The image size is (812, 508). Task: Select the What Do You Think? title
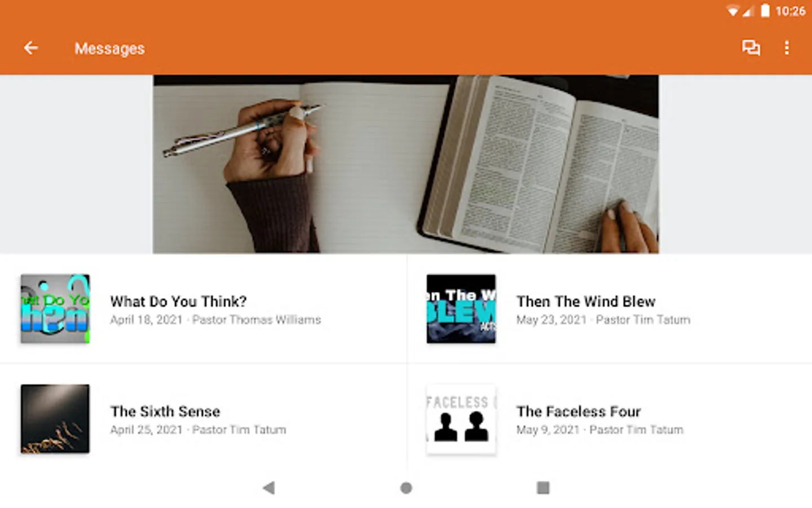[x=178, y=301]
